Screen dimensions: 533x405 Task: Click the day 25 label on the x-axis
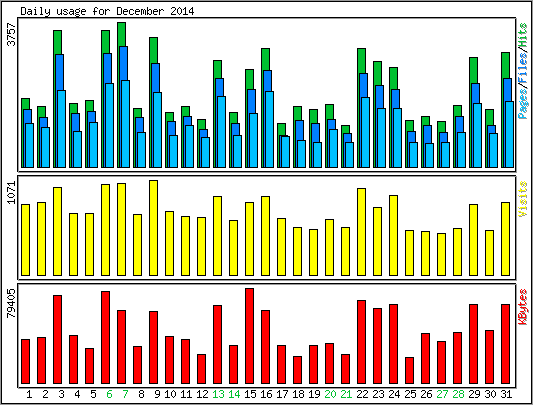coord(410,394)
